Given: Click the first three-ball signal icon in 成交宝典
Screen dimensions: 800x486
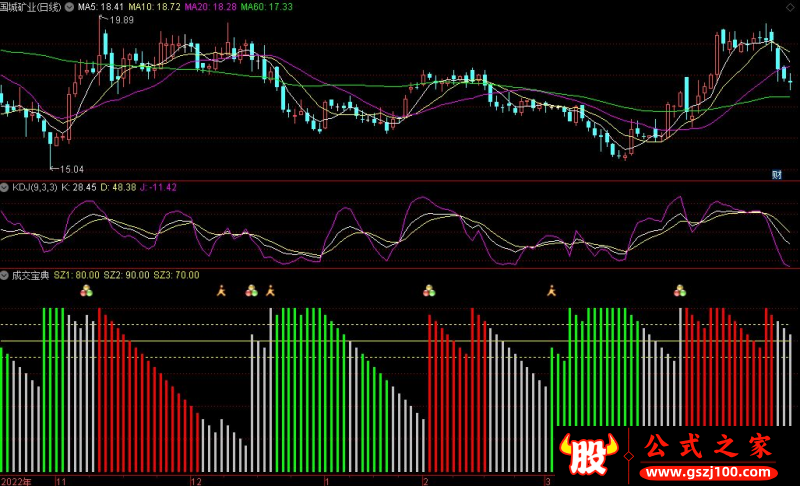Looking at the screenshot, I should pyautogui.click(x=86, y=291).
